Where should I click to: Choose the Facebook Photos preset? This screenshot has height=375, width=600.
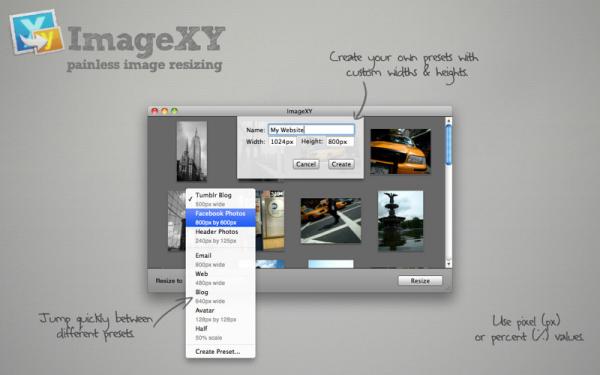tap(220, 218)
